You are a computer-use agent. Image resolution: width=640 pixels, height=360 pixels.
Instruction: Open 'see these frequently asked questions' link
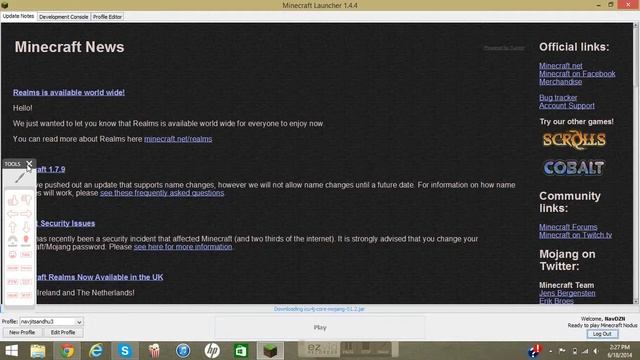(162, 193)
